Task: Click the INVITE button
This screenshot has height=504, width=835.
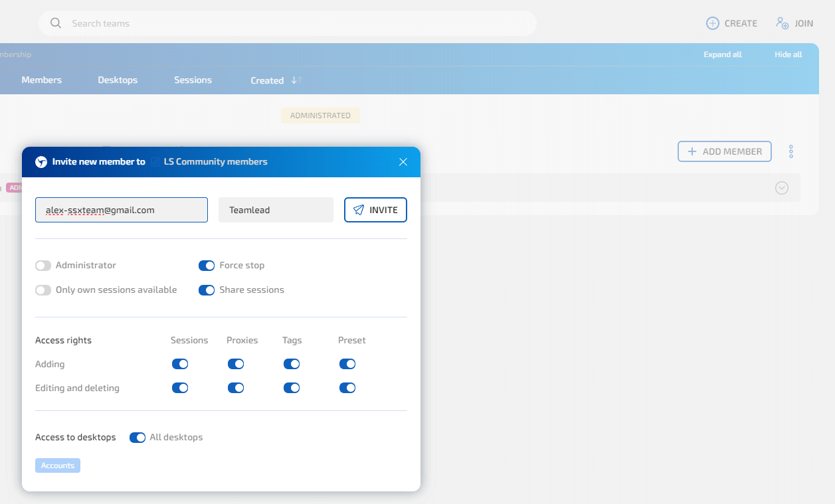Action: (x=375, y=210)
